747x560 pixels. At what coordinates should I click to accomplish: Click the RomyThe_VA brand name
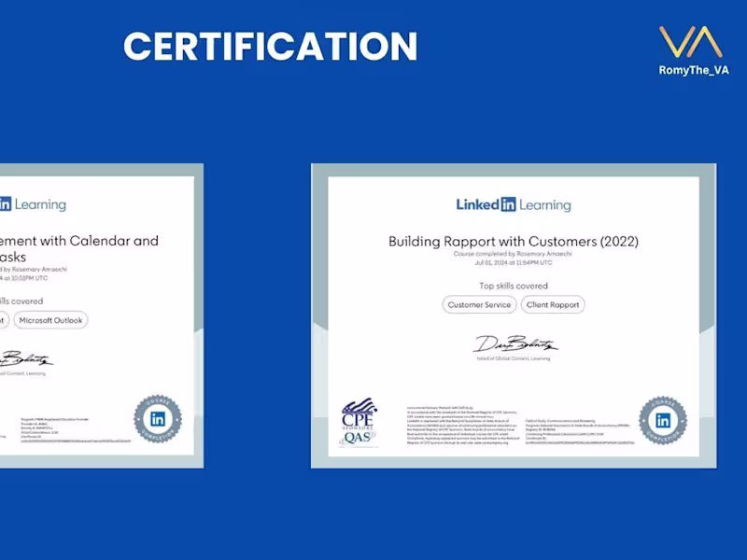694,70
